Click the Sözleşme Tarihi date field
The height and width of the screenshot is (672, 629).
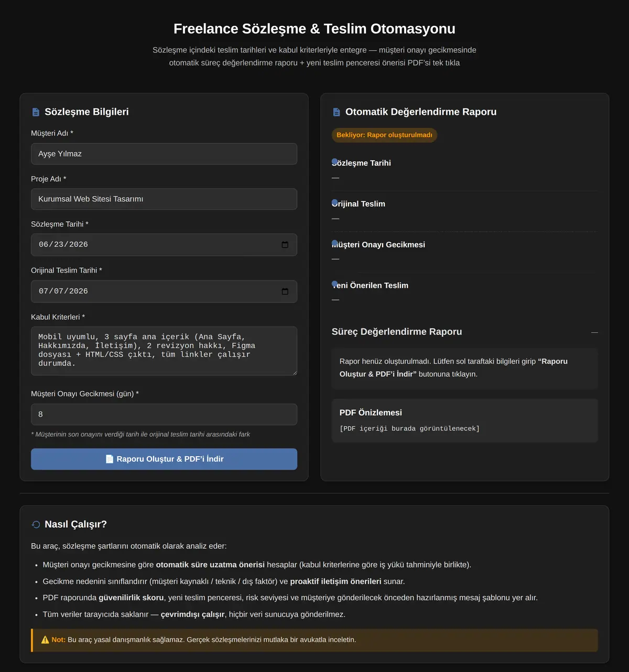pos(164,245)
